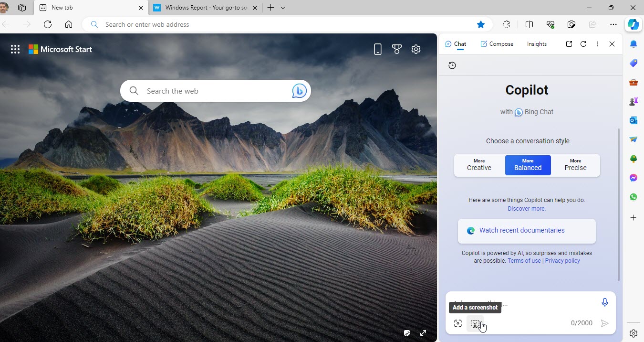Open Games chess icon in sidebar
This screenshot has width=644, height=342.
634,101
